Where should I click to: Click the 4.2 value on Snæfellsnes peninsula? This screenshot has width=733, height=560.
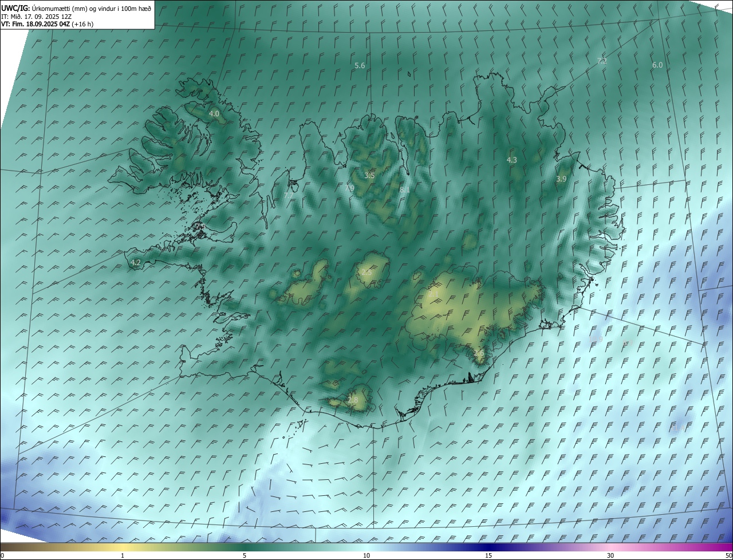(136, 263)
